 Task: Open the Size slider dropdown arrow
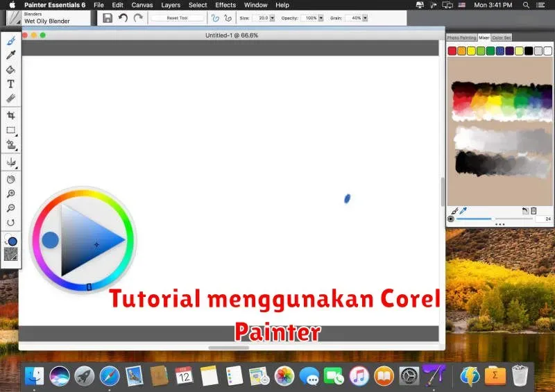coord(272,18)
